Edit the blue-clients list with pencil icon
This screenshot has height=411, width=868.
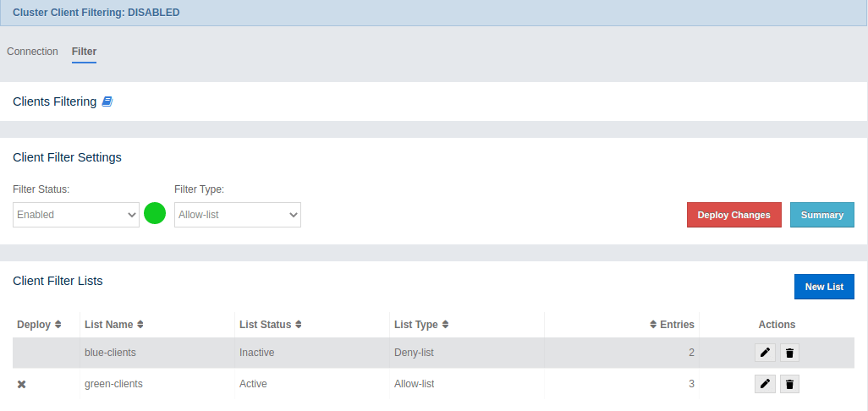765,353
